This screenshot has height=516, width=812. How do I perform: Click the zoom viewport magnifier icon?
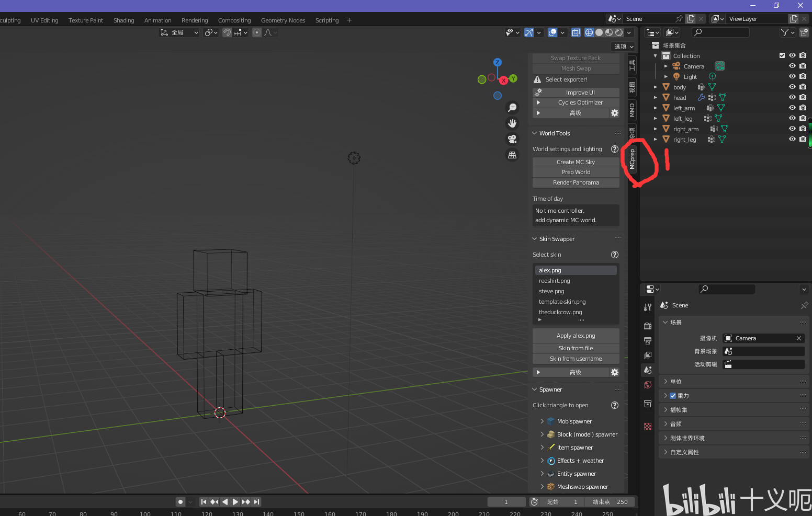coord(512,108)
